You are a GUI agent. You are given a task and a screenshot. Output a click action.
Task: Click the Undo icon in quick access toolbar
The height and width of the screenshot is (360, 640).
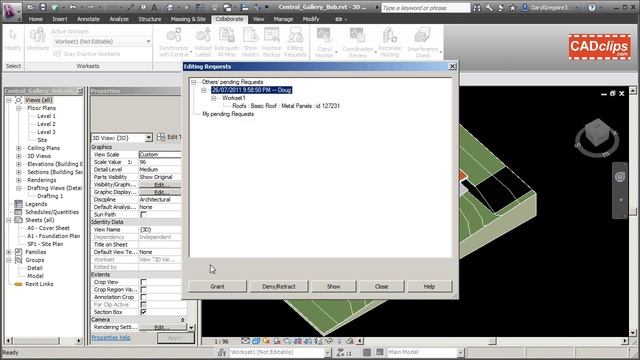point(73,7)
